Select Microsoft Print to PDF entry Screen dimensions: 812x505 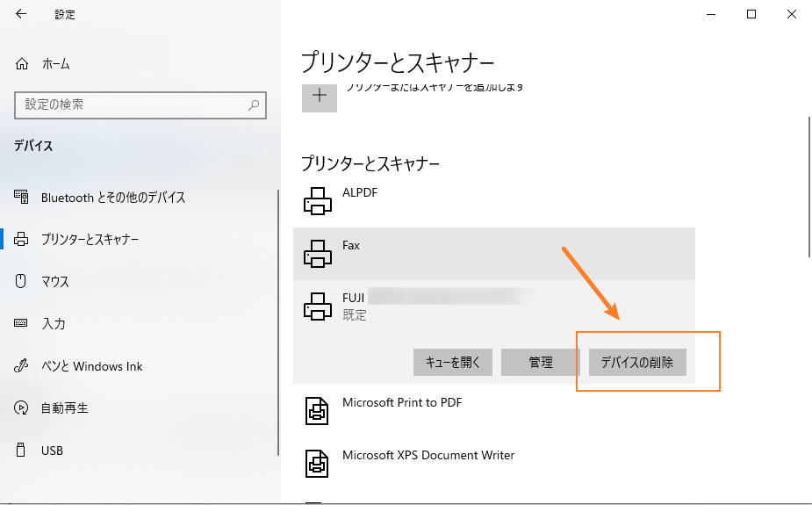(x=494, y=411)
